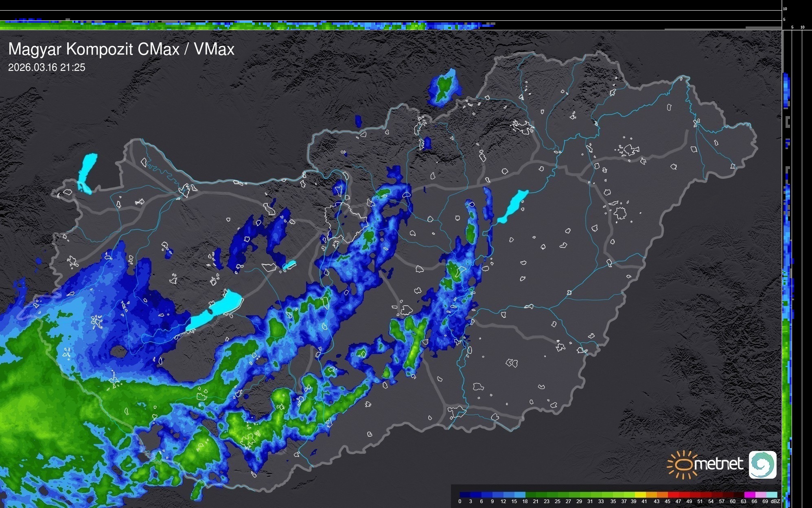Click the legend label 54
This screenshot has height=508, width=812.
pos(711,501)
